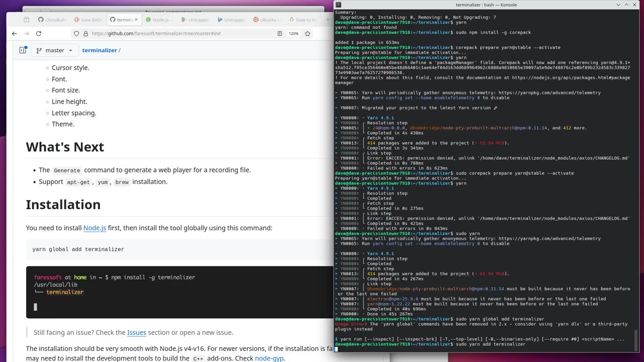This screenshot has width=644, height=362.
Task: Toggle Reader View icon in address bar
Action: tap(280, 34)
